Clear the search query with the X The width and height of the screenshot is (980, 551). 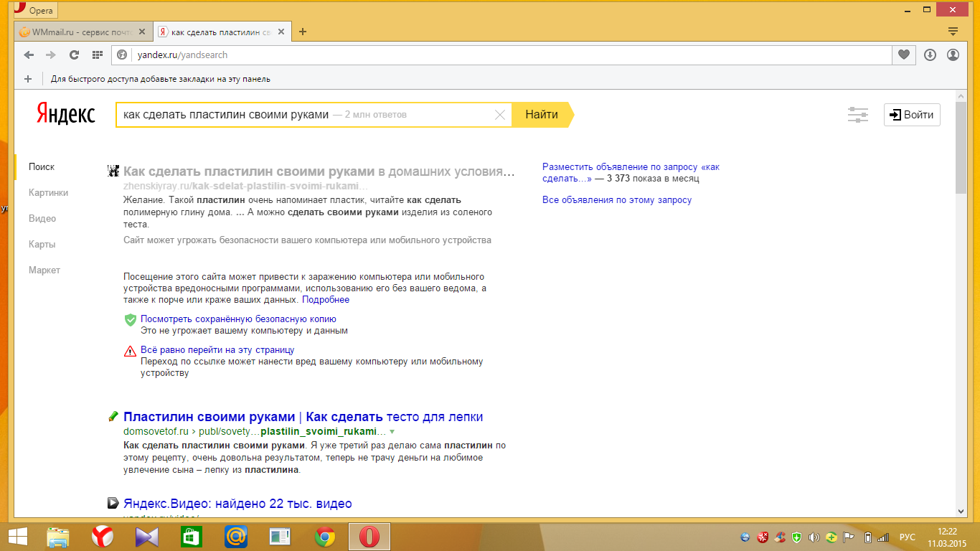point(501,115)
